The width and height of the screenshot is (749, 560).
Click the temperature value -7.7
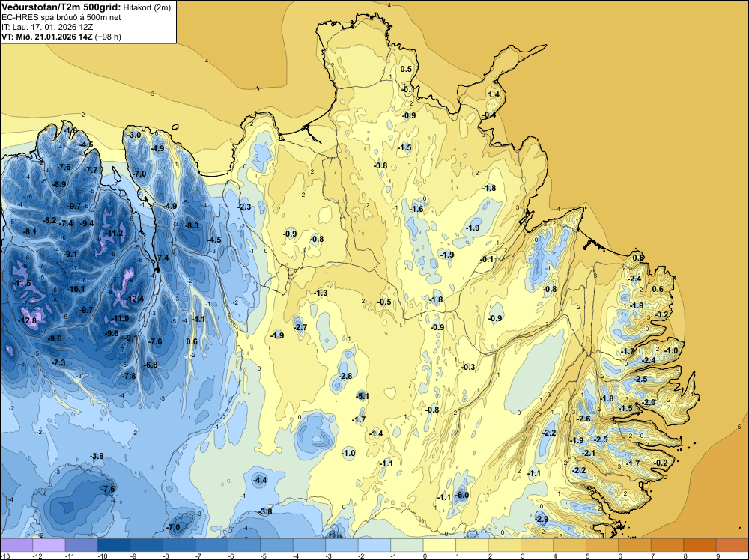tap(91, 171)
